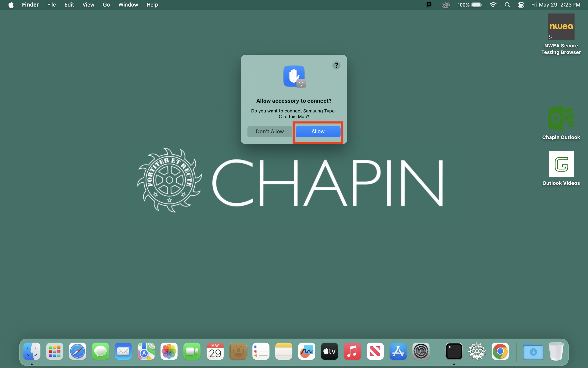Launch Google Chrome from the Dock

[500, 351]
